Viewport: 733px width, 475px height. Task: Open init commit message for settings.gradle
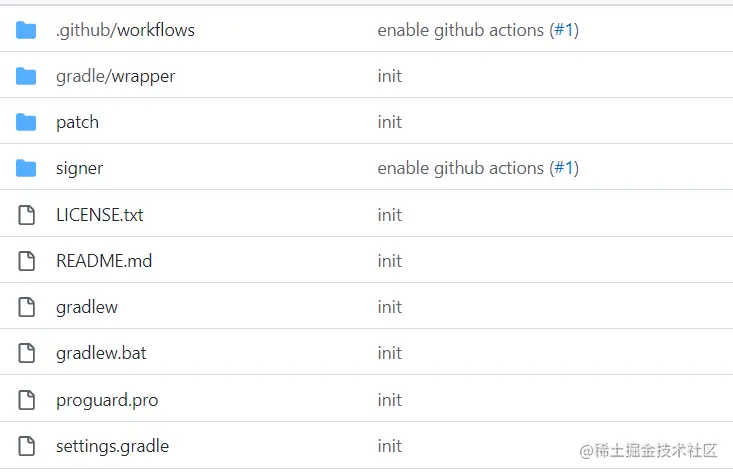389,446
